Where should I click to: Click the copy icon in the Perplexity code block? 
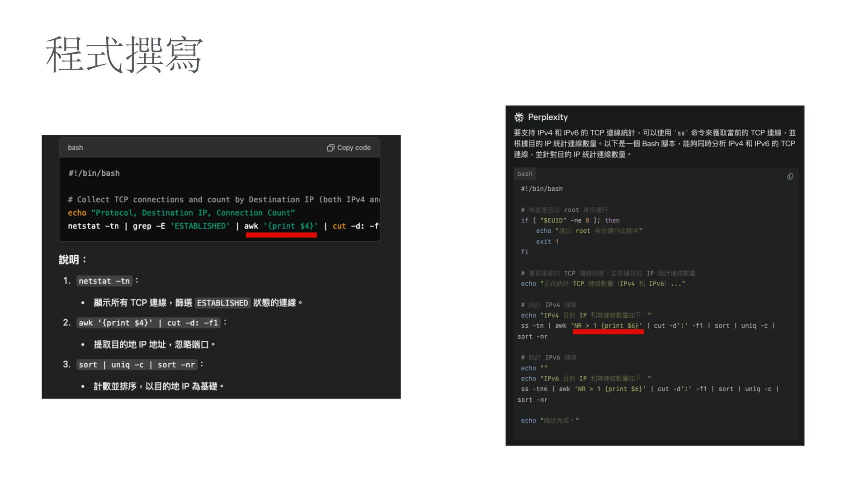click(x=790, y=177)
